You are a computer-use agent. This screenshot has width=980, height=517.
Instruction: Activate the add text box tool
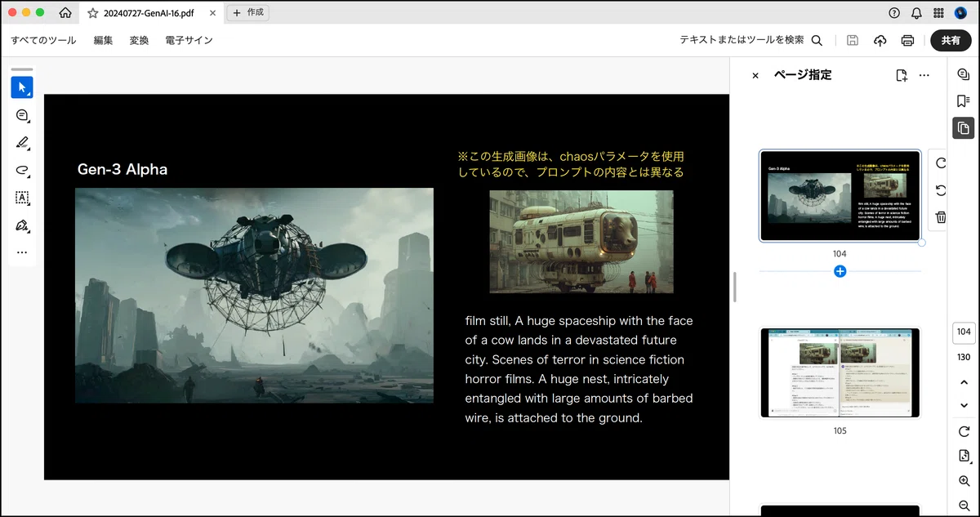point(22,198)
